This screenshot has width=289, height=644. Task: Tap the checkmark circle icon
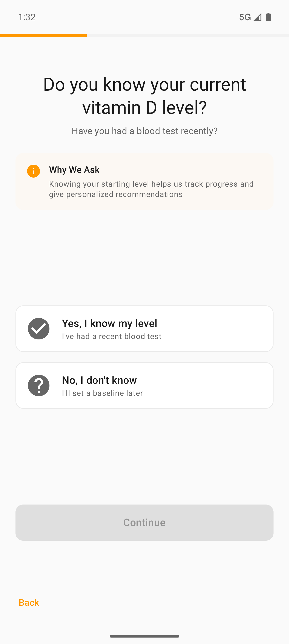point(39,329)
